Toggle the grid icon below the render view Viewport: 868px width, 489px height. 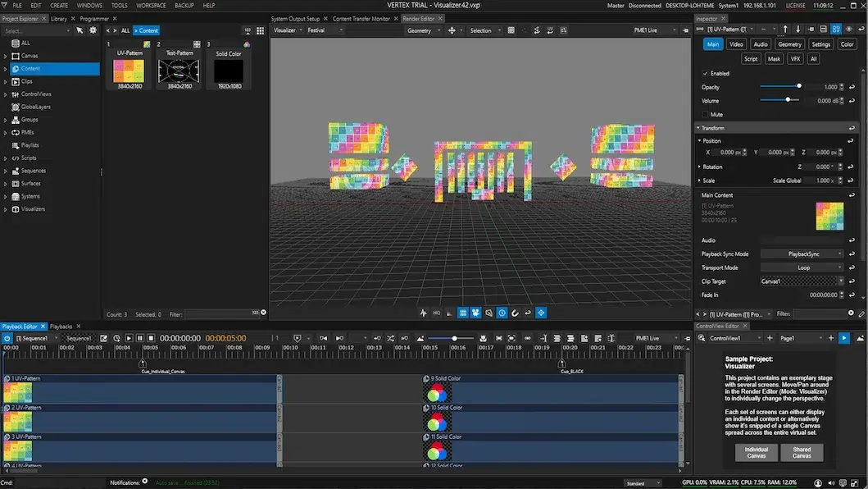click(462, 313)
